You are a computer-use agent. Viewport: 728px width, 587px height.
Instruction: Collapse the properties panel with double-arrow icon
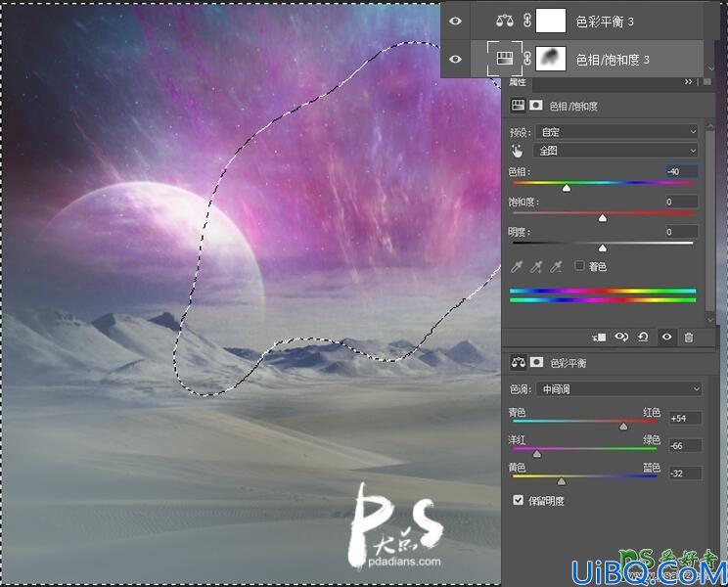point(689,81)
